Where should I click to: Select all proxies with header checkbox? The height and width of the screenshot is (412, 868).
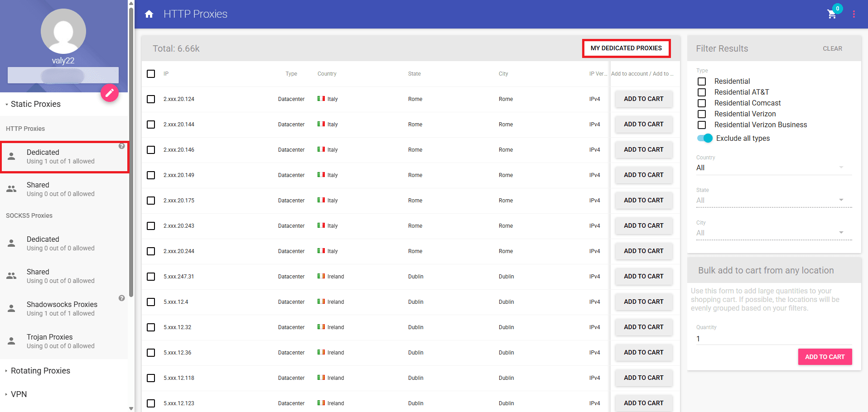(x=151, y=74)
